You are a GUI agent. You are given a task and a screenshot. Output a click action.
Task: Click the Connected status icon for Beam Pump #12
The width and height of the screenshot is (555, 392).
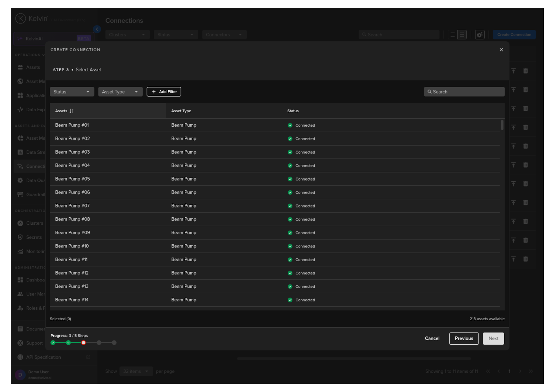[x=290, y=273]
